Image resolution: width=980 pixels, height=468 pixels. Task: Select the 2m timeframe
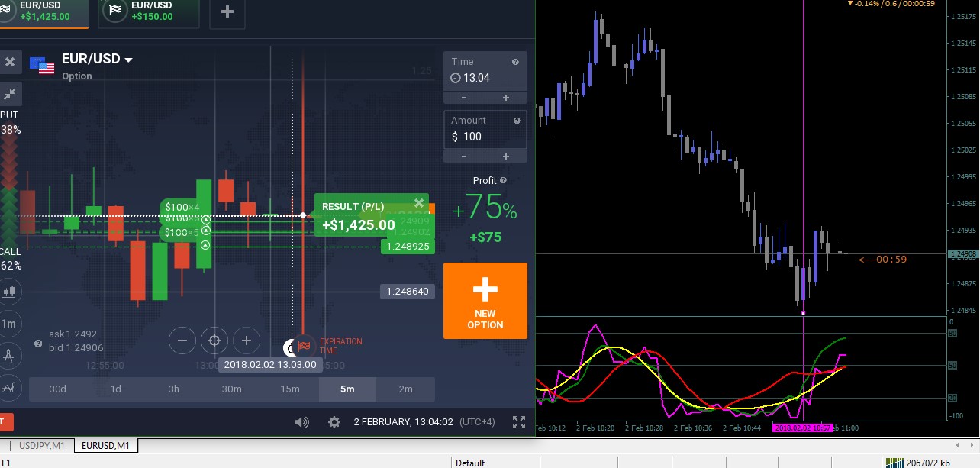(x=405, y=389)
